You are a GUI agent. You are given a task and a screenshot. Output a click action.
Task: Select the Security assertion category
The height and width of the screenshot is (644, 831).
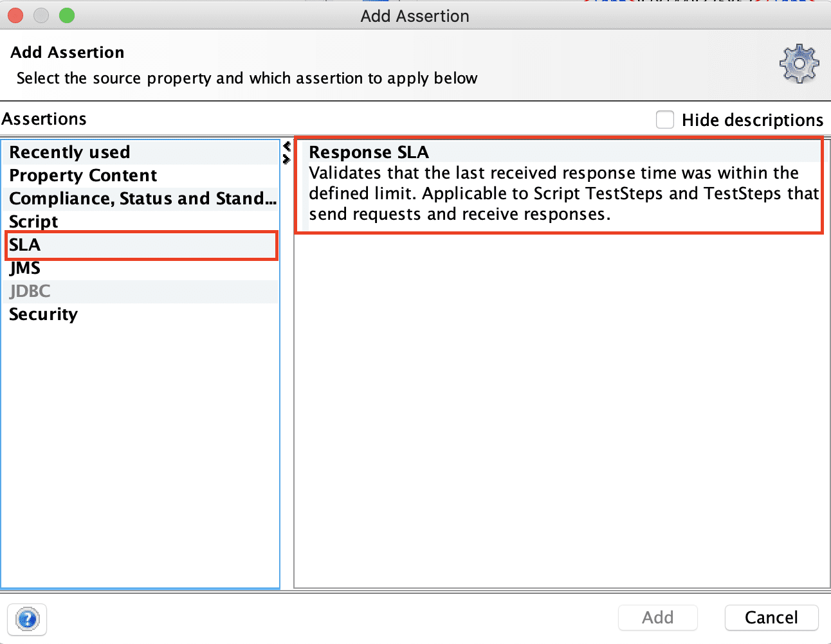[140, 314]
